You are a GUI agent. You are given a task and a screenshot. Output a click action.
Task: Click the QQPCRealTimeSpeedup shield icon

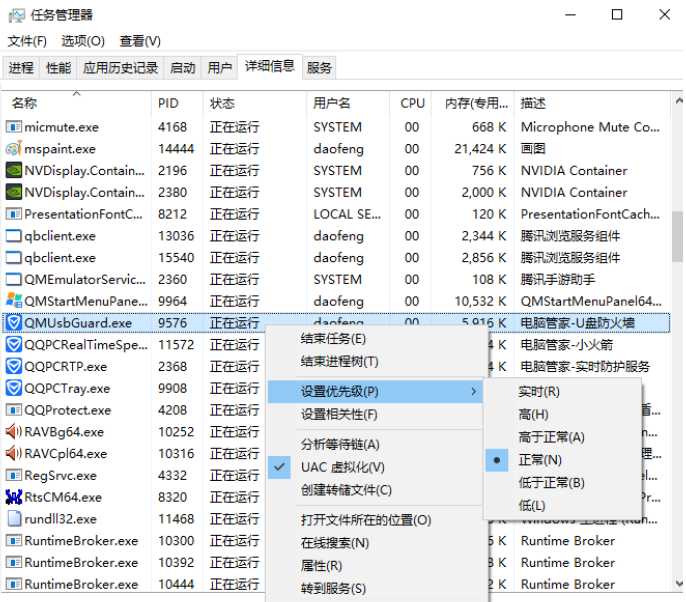tap(14, 345)
